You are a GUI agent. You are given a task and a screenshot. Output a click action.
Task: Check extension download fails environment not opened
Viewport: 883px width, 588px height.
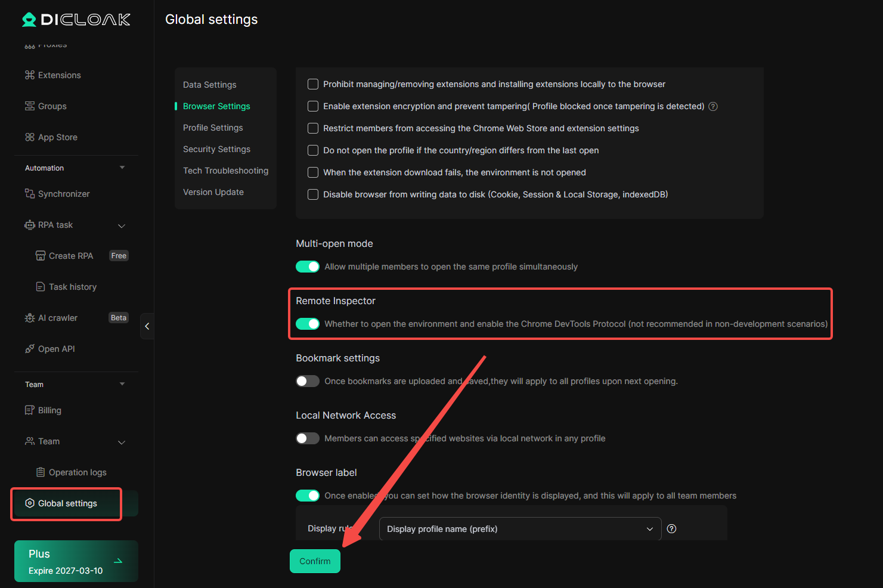pos(313,172)
